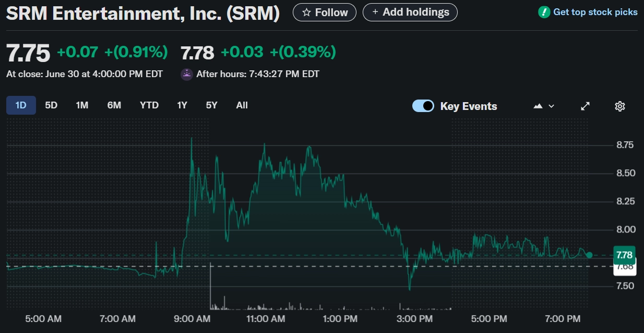Click the 5:00 PM time axis label
644x333 pixels.
(488, 318)
